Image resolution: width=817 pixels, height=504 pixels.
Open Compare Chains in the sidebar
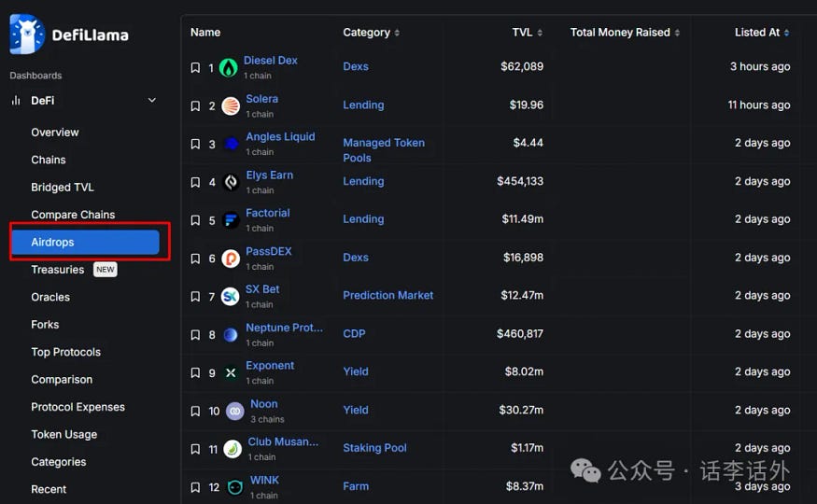[73, 215]
